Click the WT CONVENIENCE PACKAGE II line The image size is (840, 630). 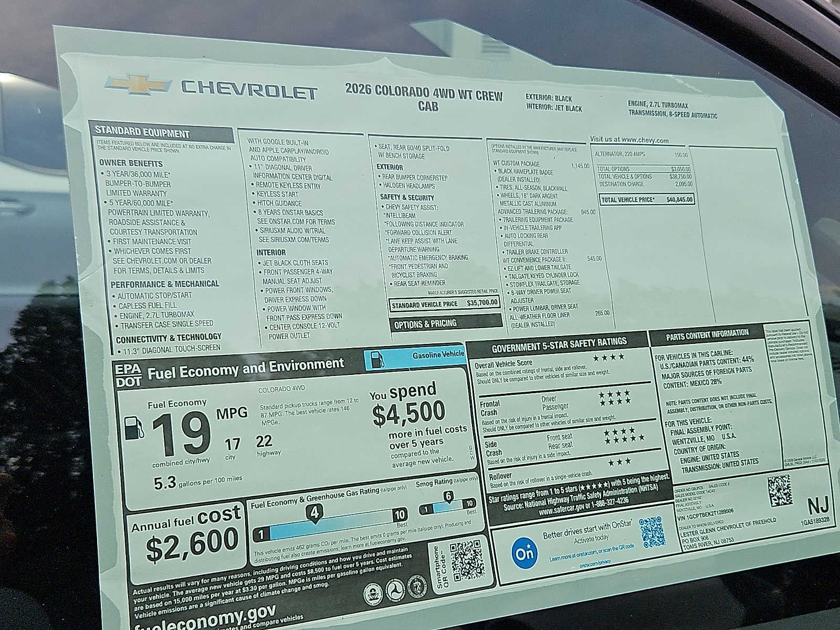coord(552,259)
